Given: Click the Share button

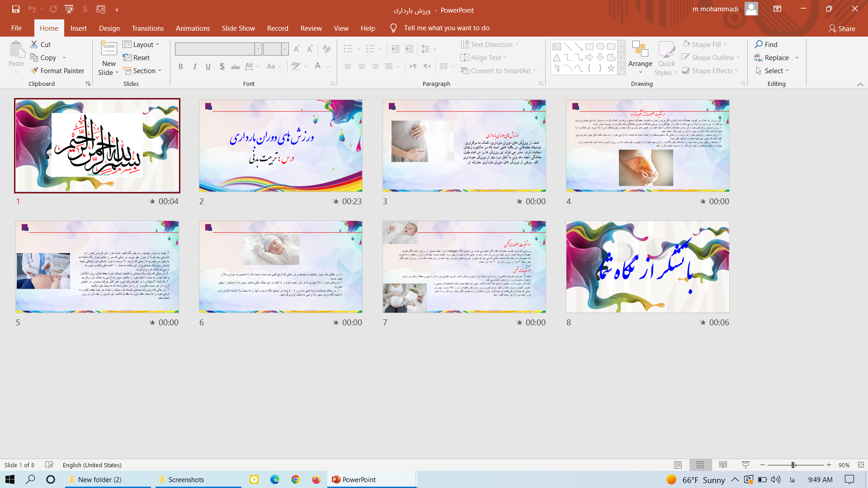Looking at the screenshot, I should click(x=841, y=28).
